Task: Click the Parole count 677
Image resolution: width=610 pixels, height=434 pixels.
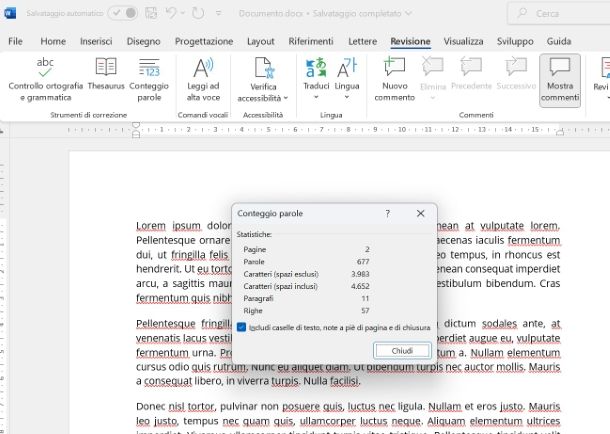Action: click(x=363, y=262)
